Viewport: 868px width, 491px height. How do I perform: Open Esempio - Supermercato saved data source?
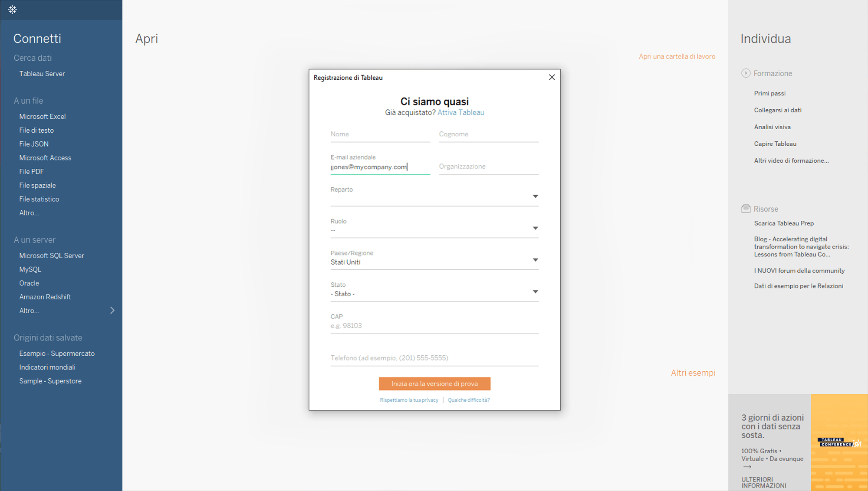57,354
